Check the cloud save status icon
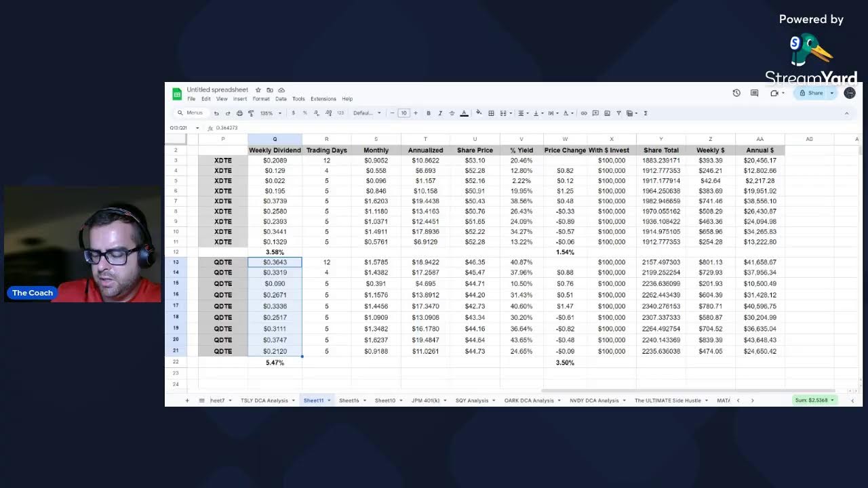 (x=281, y=89)
